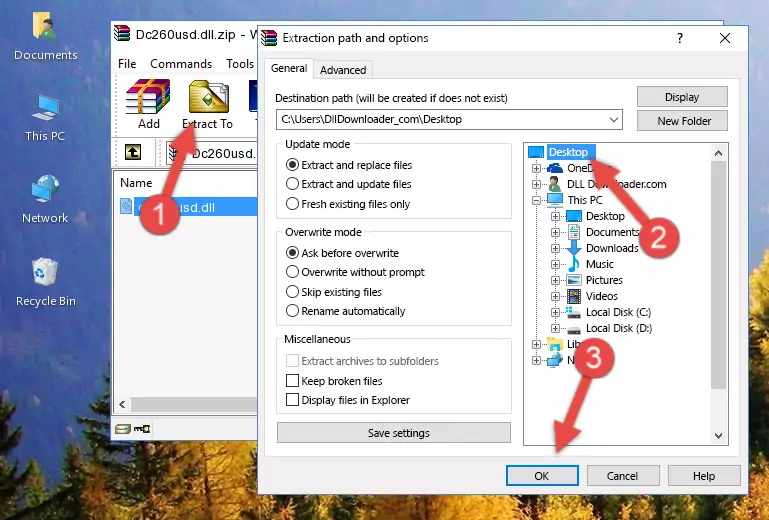Select the Downloads folder icon in tree
Screen dimensions: 769x520
pos(573,248)
